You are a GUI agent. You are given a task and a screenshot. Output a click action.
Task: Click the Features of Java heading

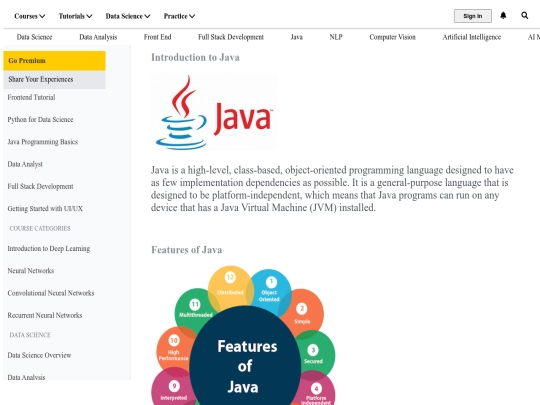[x=187, y=250]
